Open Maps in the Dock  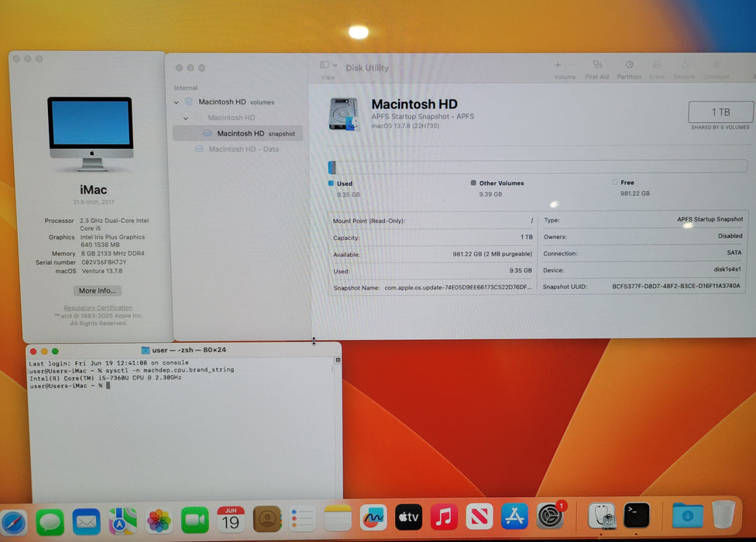click(122, 521)
